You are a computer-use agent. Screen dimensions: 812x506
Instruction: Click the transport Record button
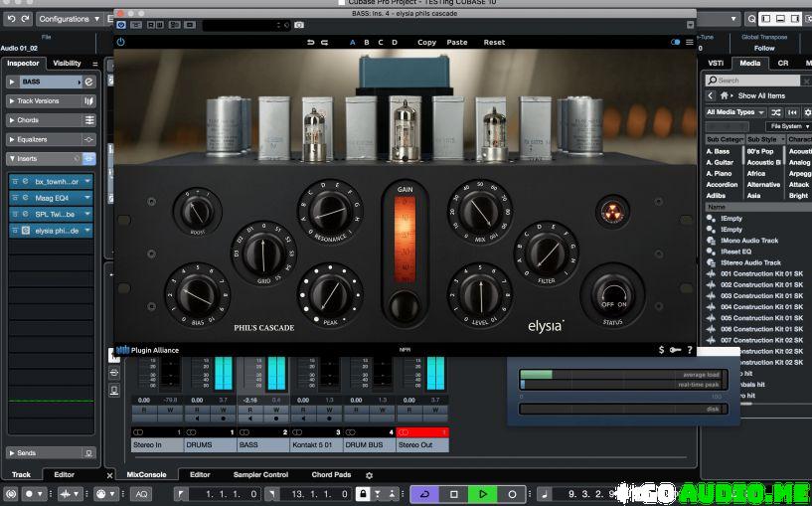point(512,494)
